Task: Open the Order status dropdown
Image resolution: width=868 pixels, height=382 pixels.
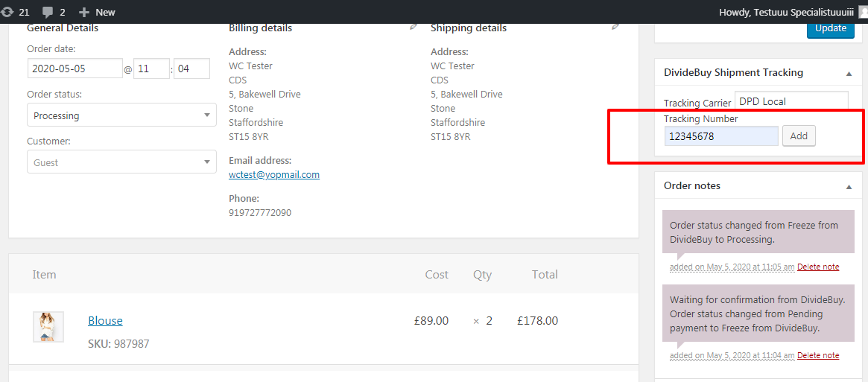Action: click(x=121, y=115)
